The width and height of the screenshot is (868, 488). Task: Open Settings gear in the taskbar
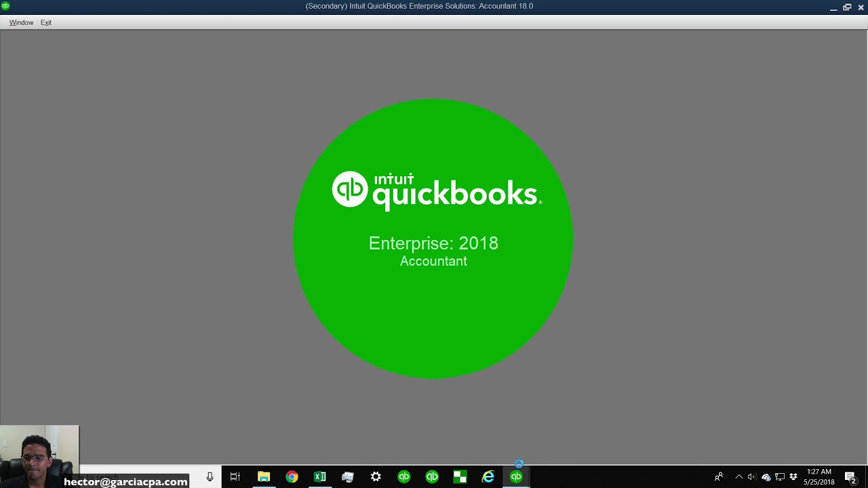[376, 477]
